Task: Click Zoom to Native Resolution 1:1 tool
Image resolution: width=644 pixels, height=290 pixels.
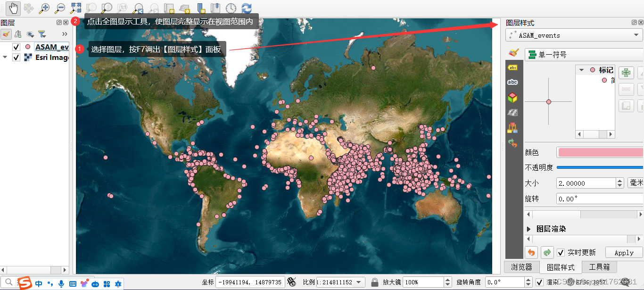Action: click(122, 8)
